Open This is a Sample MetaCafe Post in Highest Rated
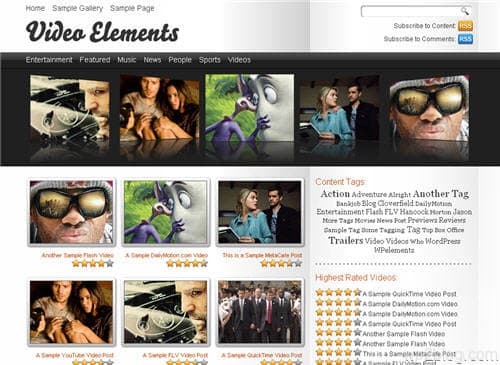Image resolution: width=500 pixels, height=365 pixels. (409, 354)
